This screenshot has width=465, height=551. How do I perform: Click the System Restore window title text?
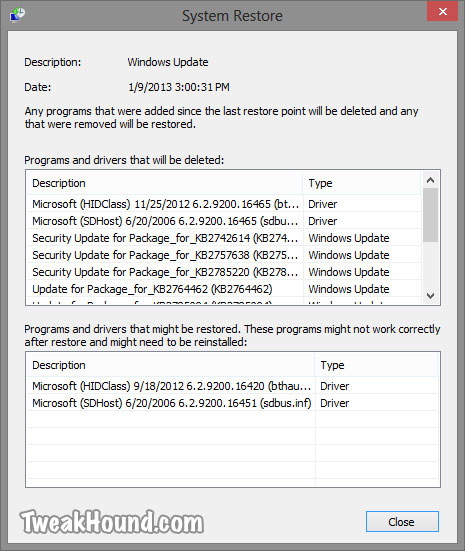click(x=232, y=16)
